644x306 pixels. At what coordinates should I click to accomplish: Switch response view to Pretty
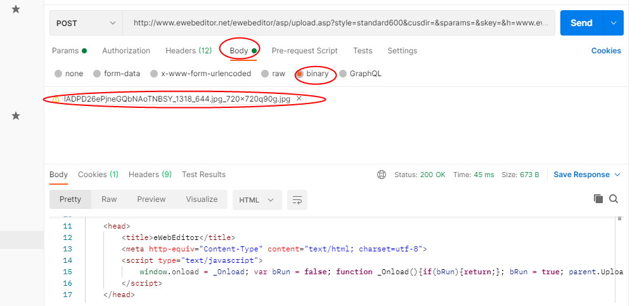point(70,199)
